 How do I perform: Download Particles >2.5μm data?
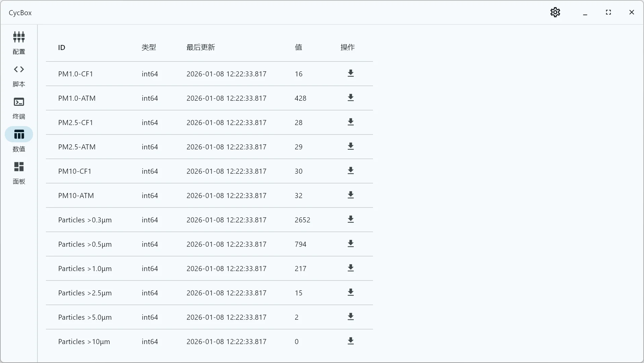click(x=351, y=293)
